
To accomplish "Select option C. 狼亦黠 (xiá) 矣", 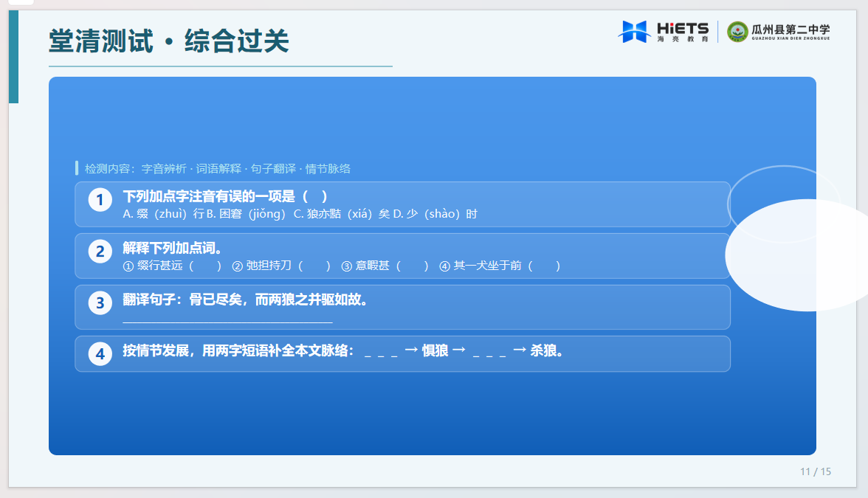I will click(x=342, y=214).
